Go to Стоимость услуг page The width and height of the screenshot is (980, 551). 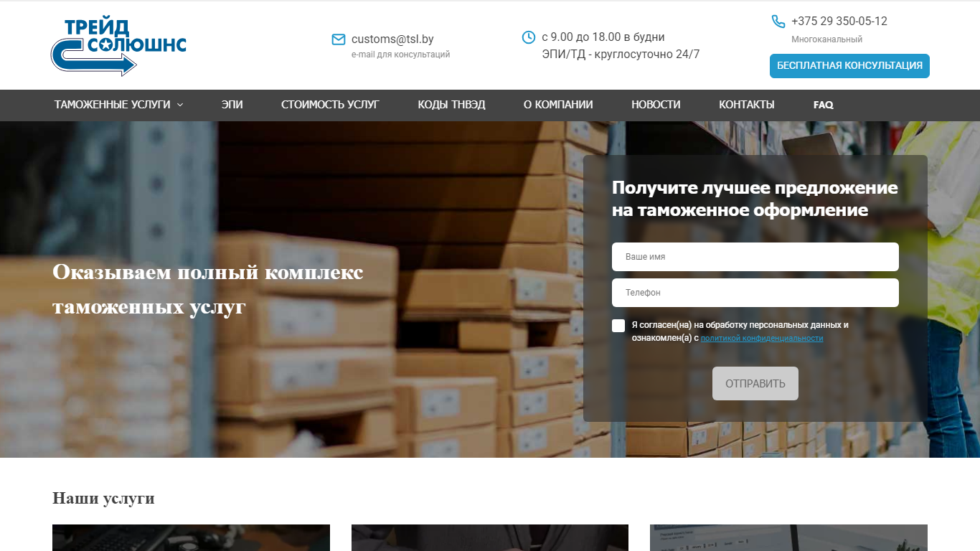pos(330,105)
